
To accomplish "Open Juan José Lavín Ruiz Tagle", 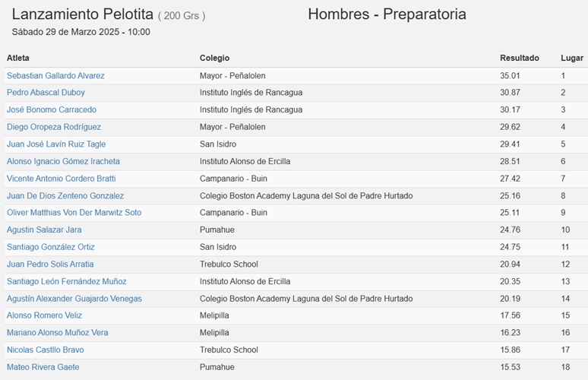I will pos(56,144).
